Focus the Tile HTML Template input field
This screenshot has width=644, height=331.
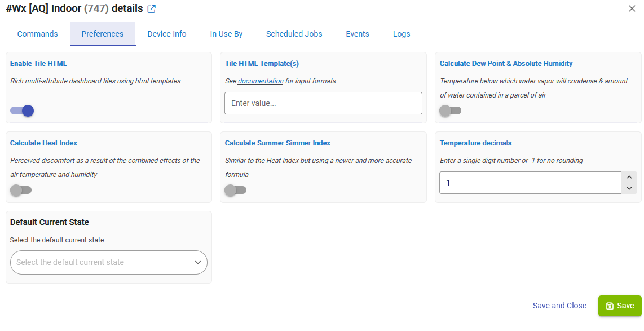(323, 103)
